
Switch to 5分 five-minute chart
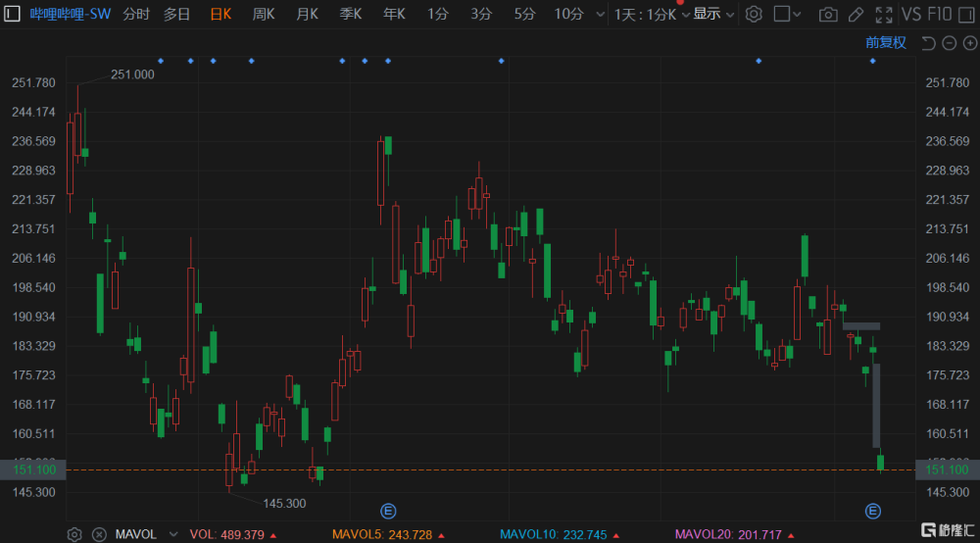pos(525,14)
